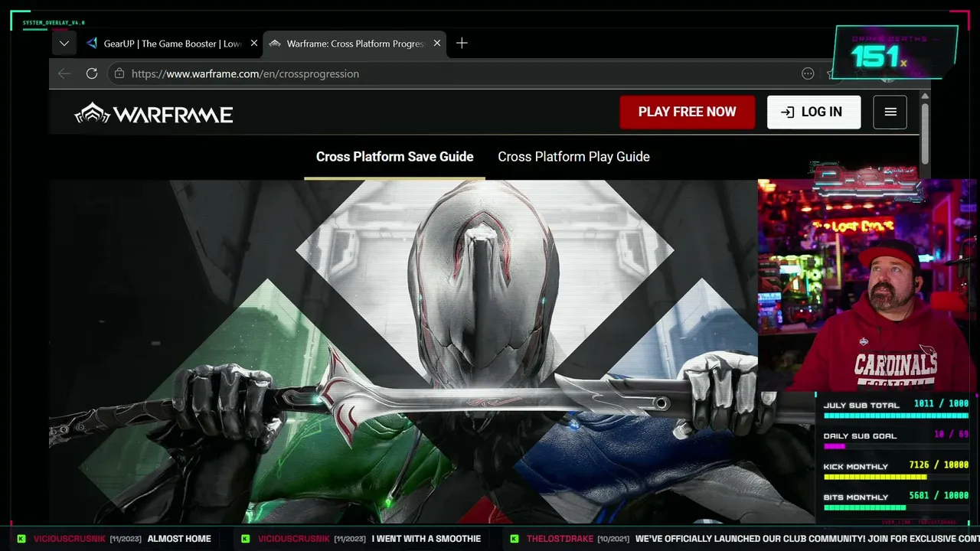Click the scrollbar up arrow
Screen dimensions: 980x551
925,96
